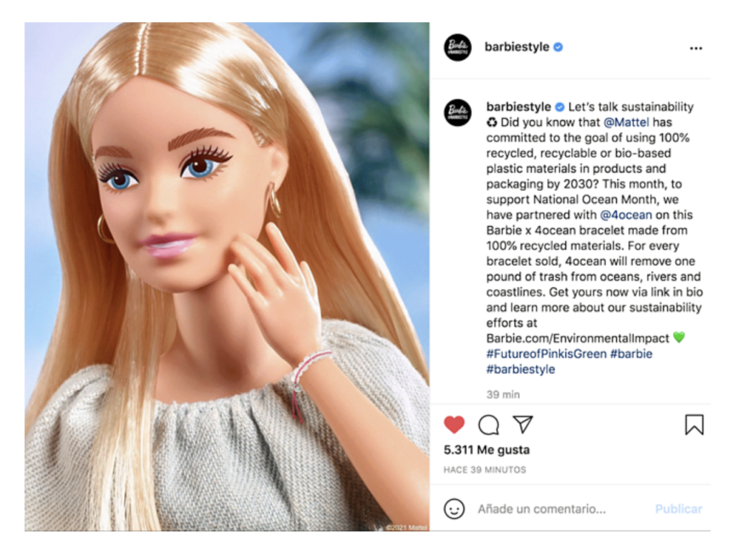Open the #barbie hashtag
The height and width of the screenshot is (560, 733).
pyautogui.click(x=631, y=353)
